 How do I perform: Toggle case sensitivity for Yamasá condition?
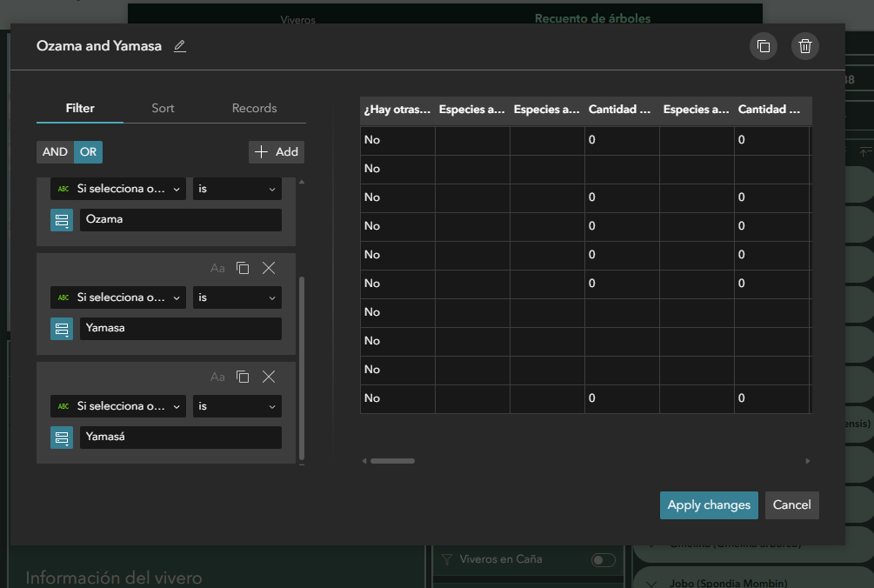point(217,377)
